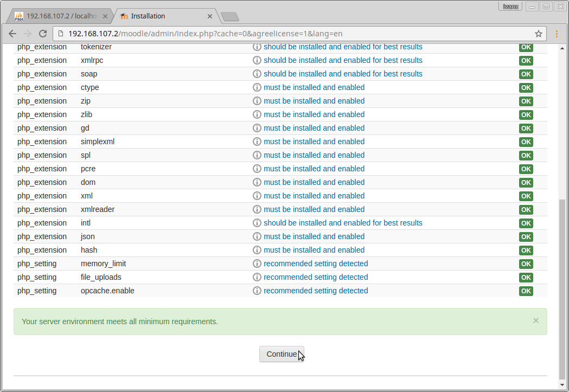Follow file_uploads 'recommended setting detected' link

click(316, 277)
